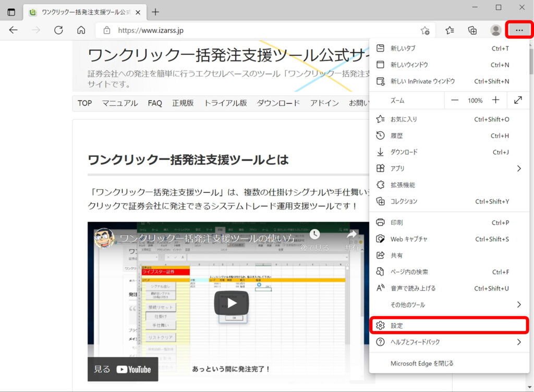Open a new tab with plus button
The width and height of the screenshot is (534, 392).
pyautogui.click(x=155, y=13)
